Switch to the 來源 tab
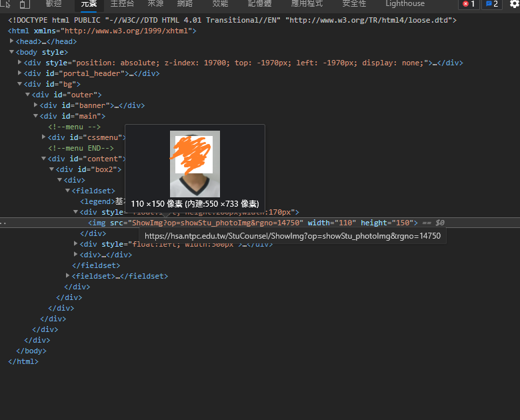Viewport: 520px width, 420px height. pos(155,3)
